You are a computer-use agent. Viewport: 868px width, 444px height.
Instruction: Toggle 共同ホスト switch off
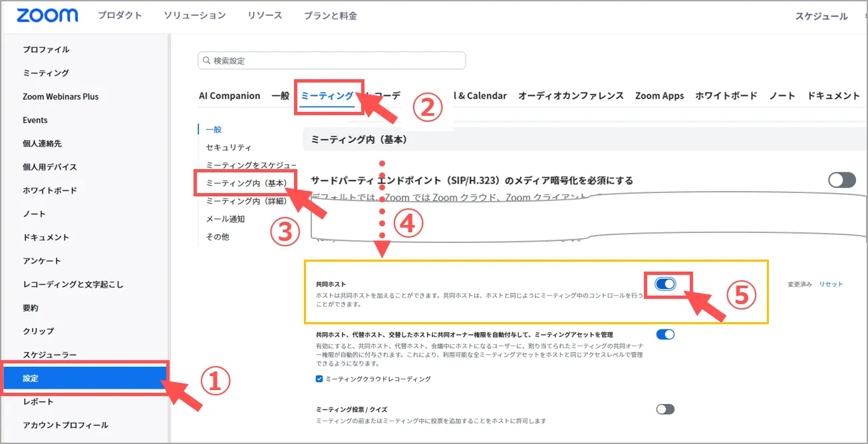[665, 284]
